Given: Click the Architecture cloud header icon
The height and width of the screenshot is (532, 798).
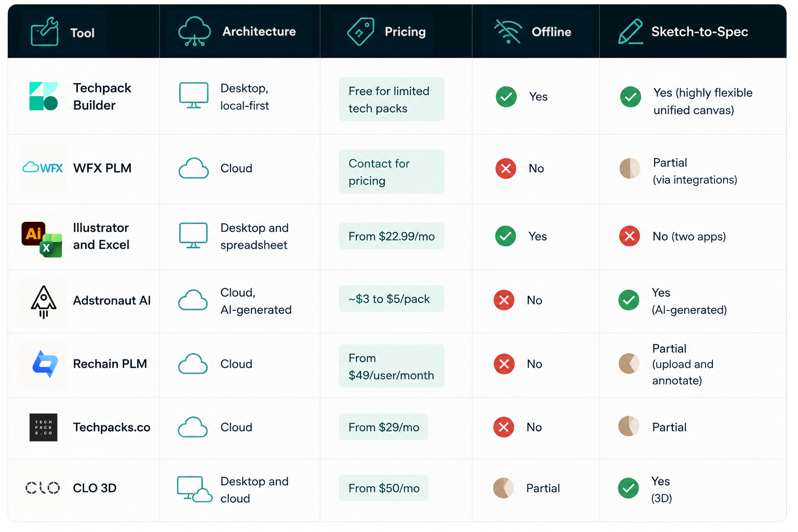Looking at the screenshot, I should [194, 31].
